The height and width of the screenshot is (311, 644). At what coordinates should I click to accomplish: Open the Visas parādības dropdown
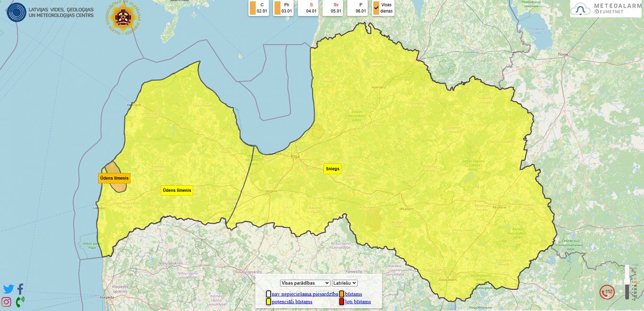(305, 283)
